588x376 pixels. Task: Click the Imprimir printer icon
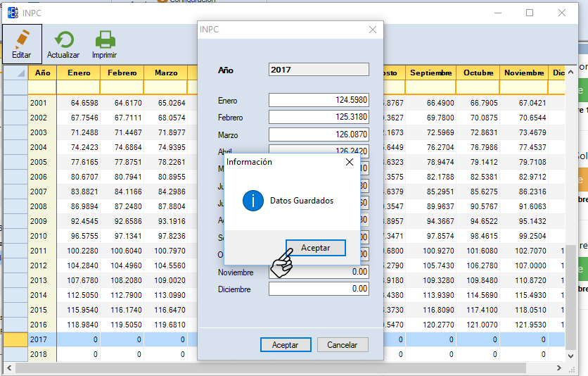click(x=104, y=39)
